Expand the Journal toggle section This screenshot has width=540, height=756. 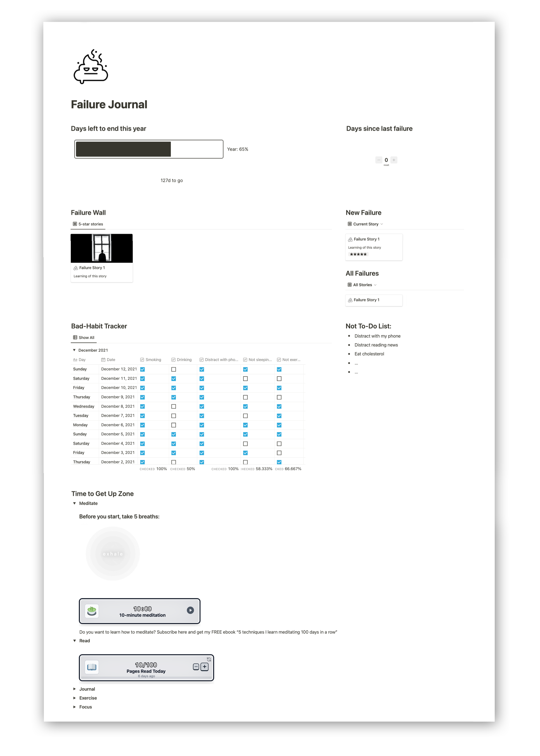point(74,689)
